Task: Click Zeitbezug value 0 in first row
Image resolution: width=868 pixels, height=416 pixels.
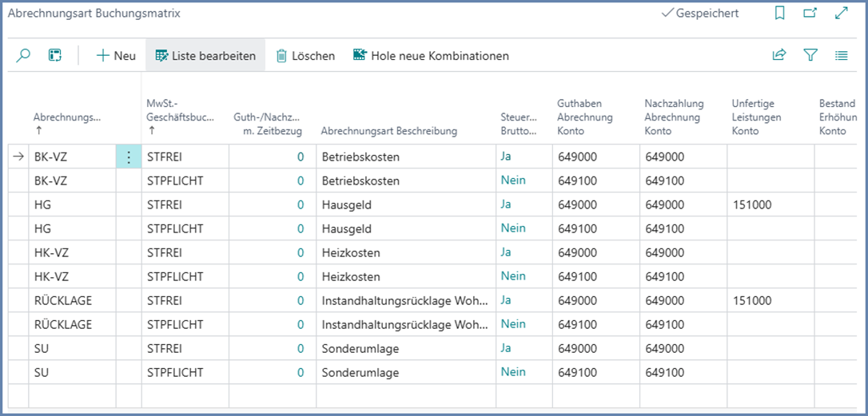Action: point(301,157)
